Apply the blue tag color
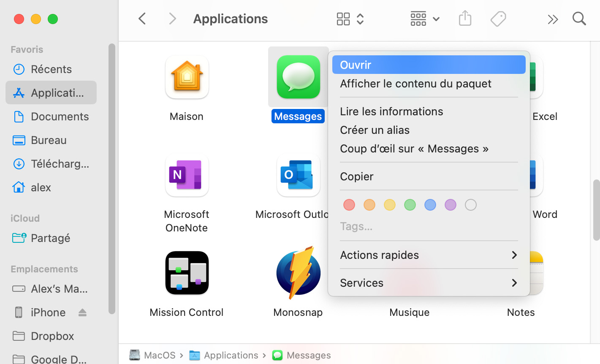 tap(430, 205)
